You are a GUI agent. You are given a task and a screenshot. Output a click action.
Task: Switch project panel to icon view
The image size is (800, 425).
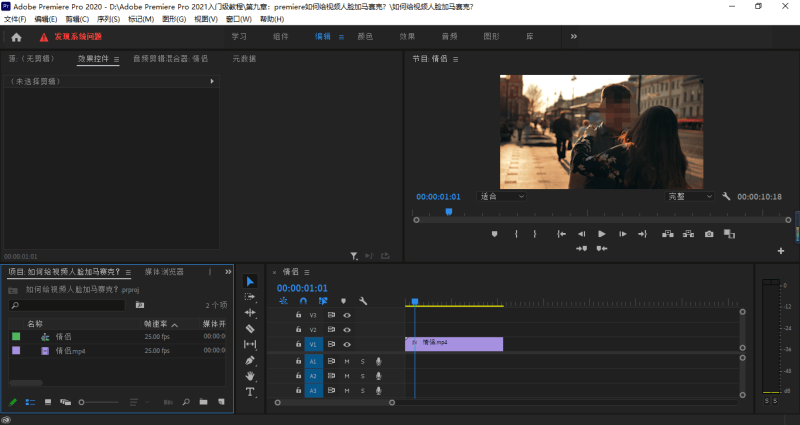48,402
